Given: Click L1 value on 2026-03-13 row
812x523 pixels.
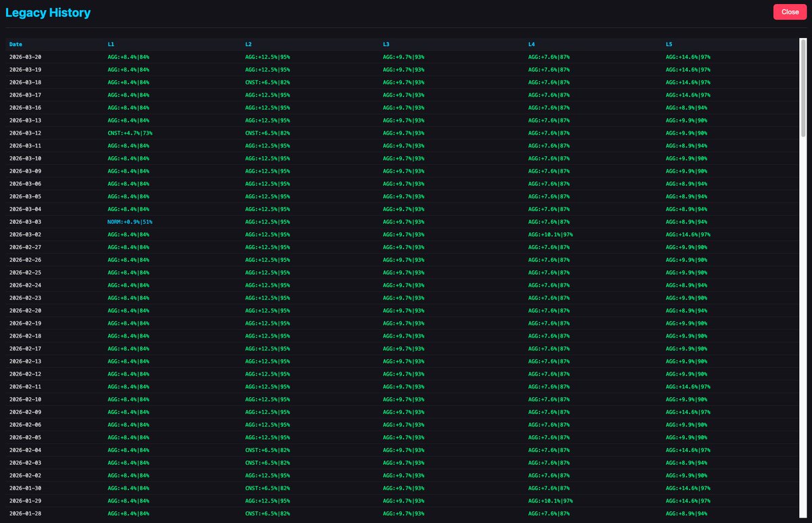Looking at the screenshot, I should tap(129, 120).
